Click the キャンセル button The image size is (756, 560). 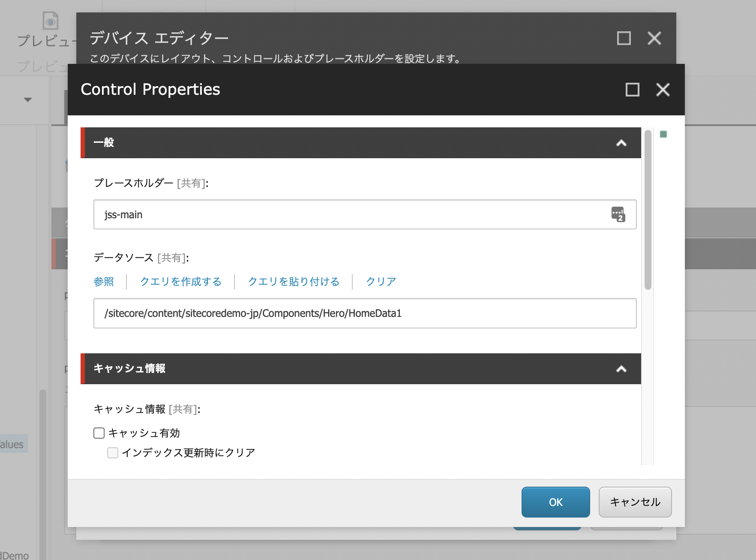[x=635, y=502]
